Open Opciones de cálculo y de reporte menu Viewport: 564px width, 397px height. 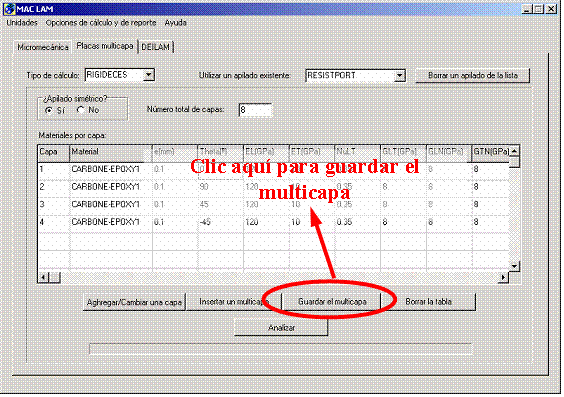coord(101,23)
